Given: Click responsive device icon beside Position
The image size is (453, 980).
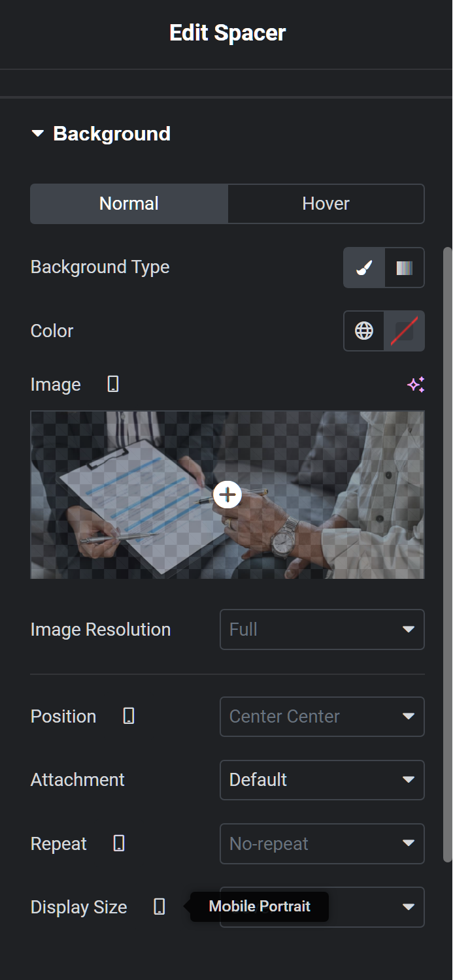Looking at the screenshot, I should (x=129, y=717).
